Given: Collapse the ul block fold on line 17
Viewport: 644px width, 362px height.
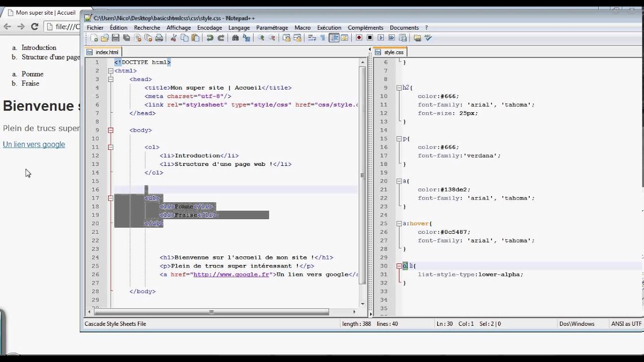Looking at the screenshot, I should click(x=111, y=198).
